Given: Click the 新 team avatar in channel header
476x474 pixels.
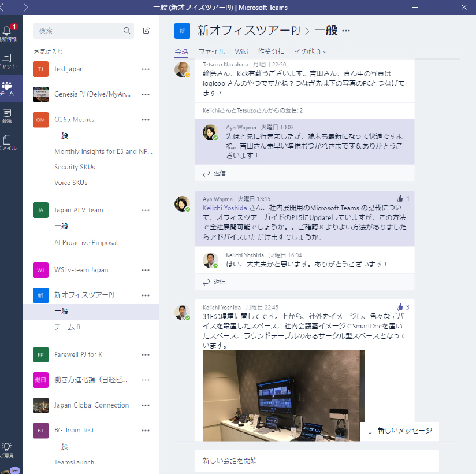Looking at the screenshot, I should click(x=182, y=31).
